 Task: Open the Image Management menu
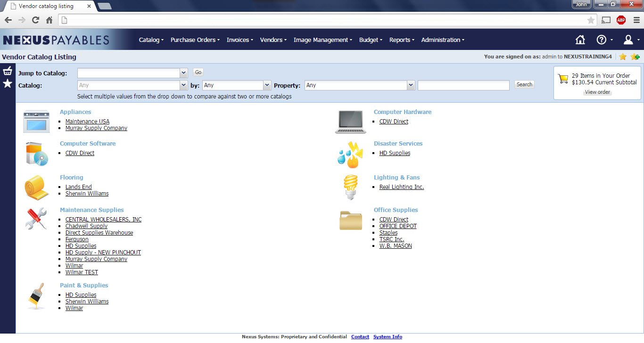(322, 40)
